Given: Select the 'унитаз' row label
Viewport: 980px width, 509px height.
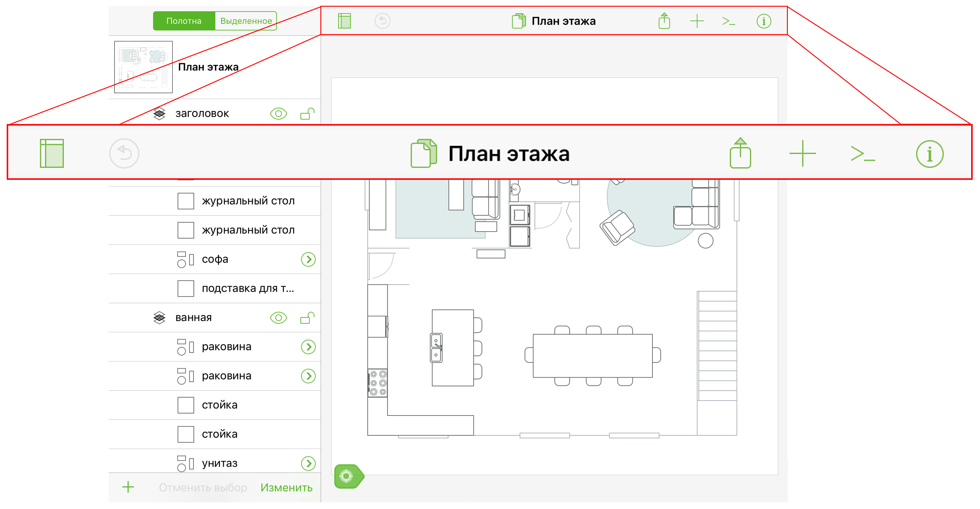Looking at the screenshot, I should tap(220, 463).
